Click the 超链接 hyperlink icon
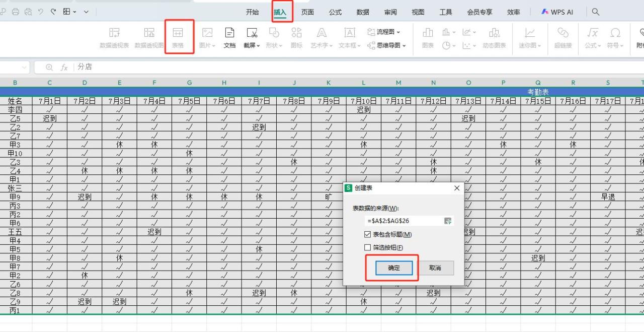This screenshot has width=644, height=332. (562, 38)
